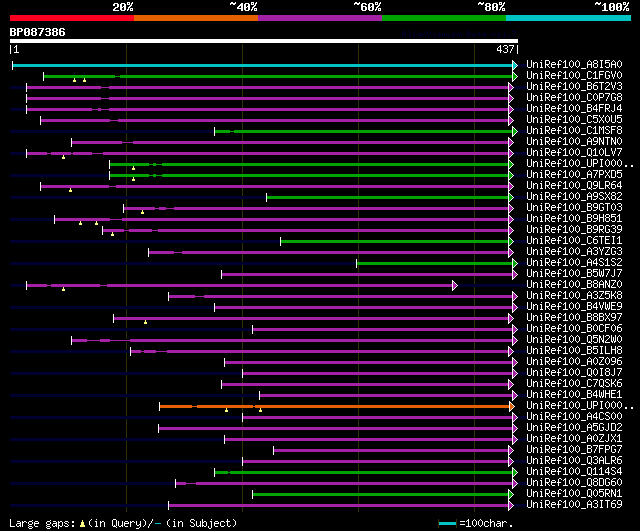
Task: Select the UniRef100_B4FRJ4 label
Action: point(574,109)
